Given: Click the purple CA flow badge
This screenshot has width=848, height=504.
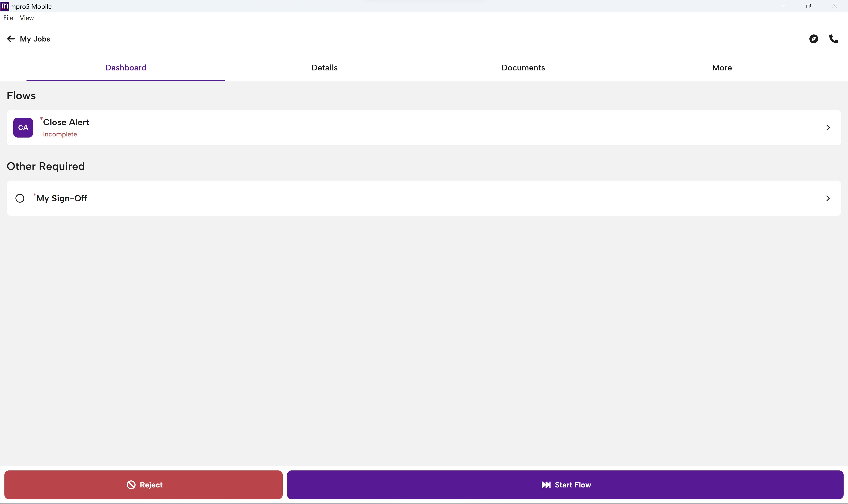Looking at the screenshot, I should [23, 128].
